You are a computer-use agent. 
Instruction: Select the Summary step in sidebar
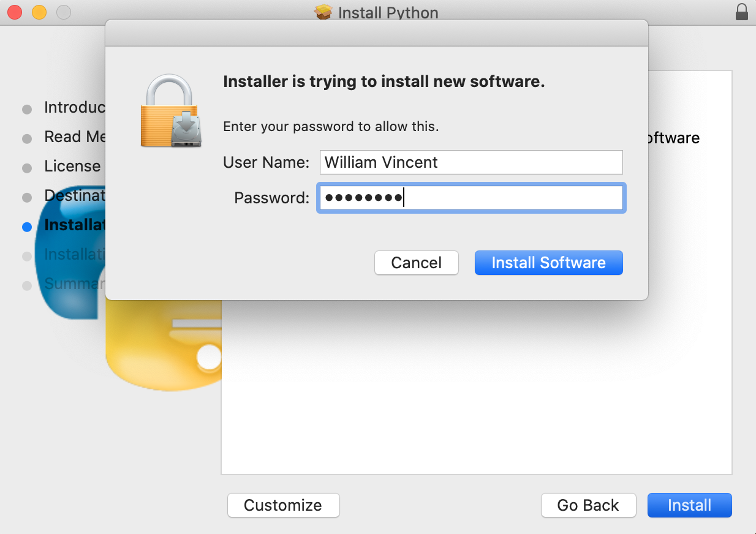tap(74, 284)
